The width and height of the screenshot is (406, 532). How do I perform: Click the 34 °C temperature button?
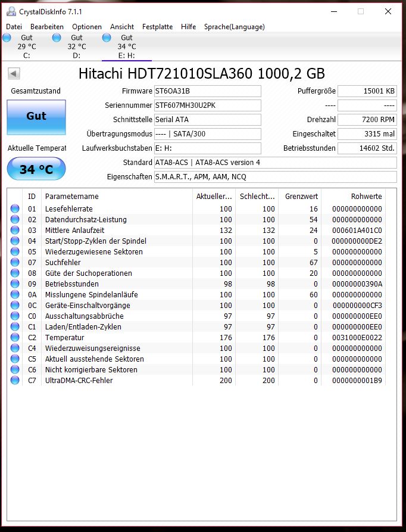tap(36, 169)
